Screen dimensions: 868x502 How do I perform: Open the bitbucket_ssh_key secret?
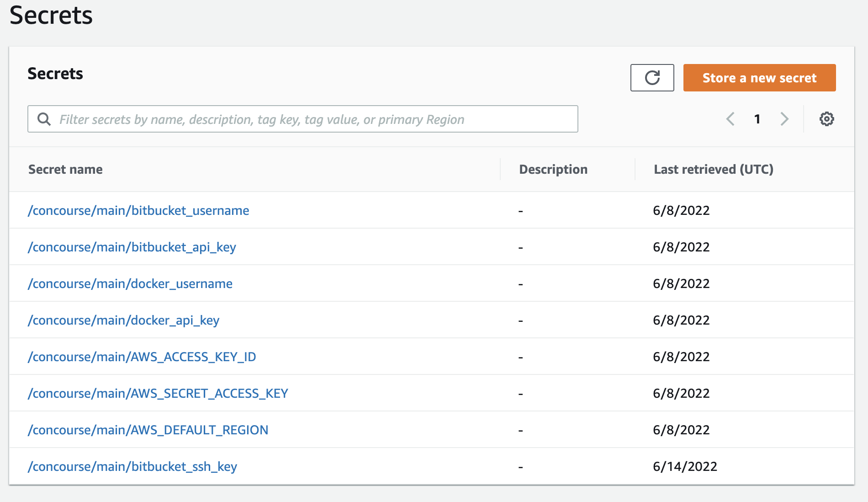click(x=132, y=466)
